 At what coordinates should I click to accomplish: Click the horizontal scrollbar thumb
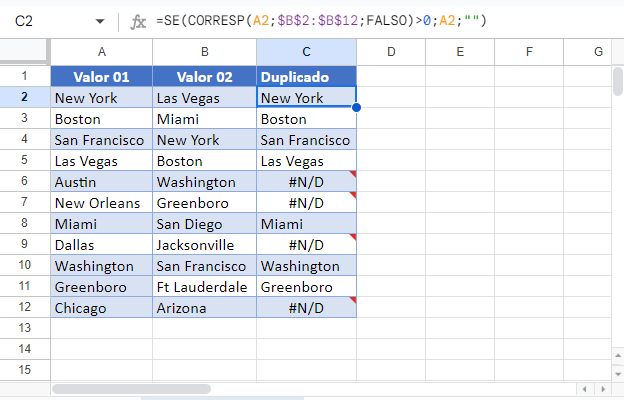point(131,389)
